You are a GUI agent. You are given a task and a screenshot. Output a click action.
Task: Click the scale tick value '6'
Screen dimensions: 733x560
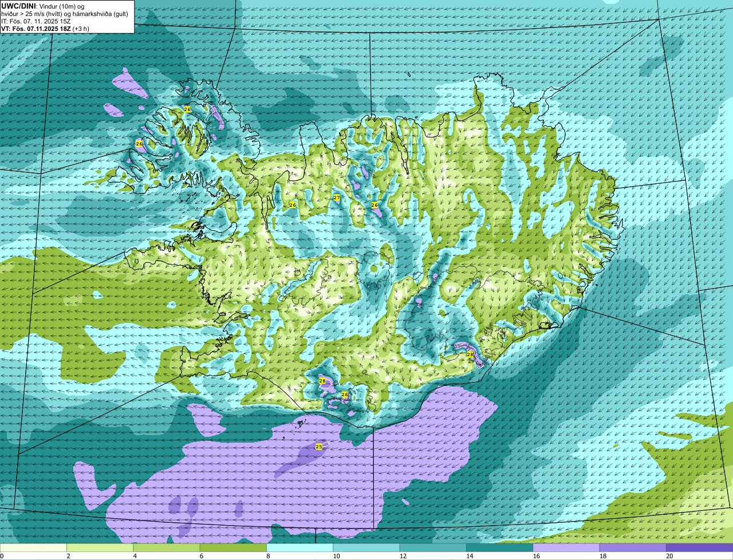tap(202, 556)
